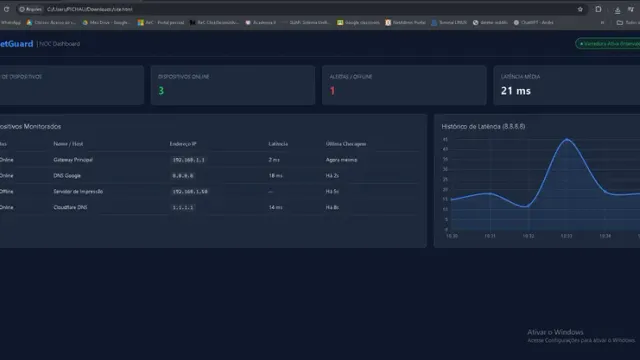Click the Dispositivos Online card value 3
Screen dimensions: 640x360
[x=161, y=91]
